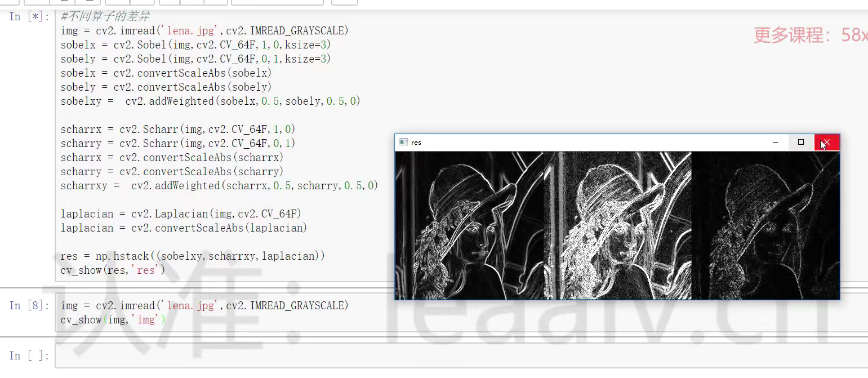Click the right Laplacian edge image panel
Viewport: 868px width, 378px height.
pos(765,225)
